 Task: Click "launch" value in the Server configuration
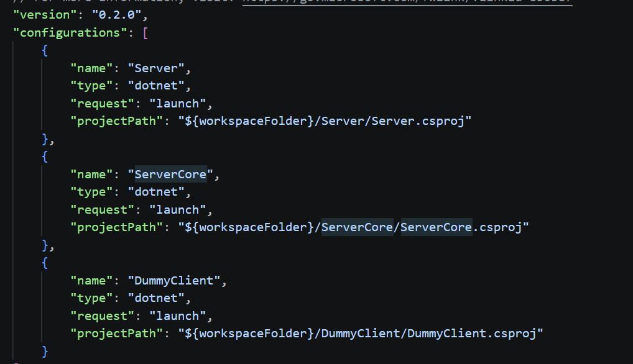pos(178,104)
